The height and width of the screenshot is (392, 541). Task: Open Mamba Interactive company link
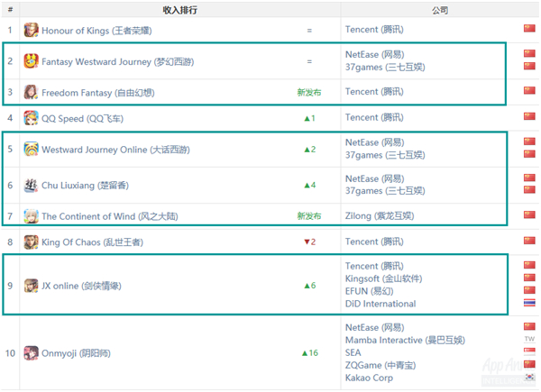coord(405,341)
